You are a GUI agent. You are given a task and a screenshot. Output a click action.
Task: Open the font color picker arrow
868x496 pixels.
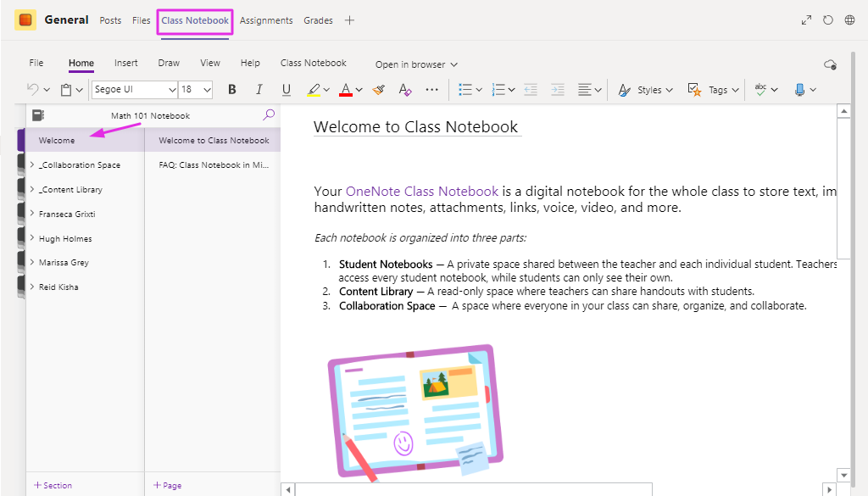[x=359, y=90]
